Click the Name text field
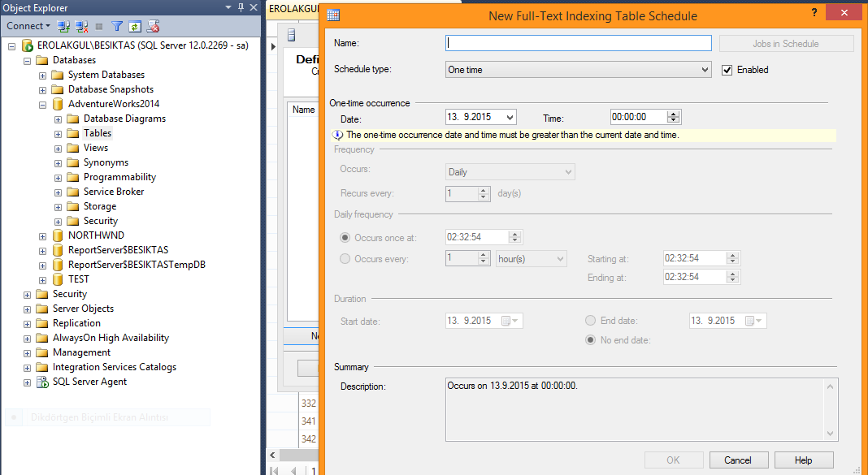Image resolution: width=868 pixels, height=475 pixels. coord(578,44)
